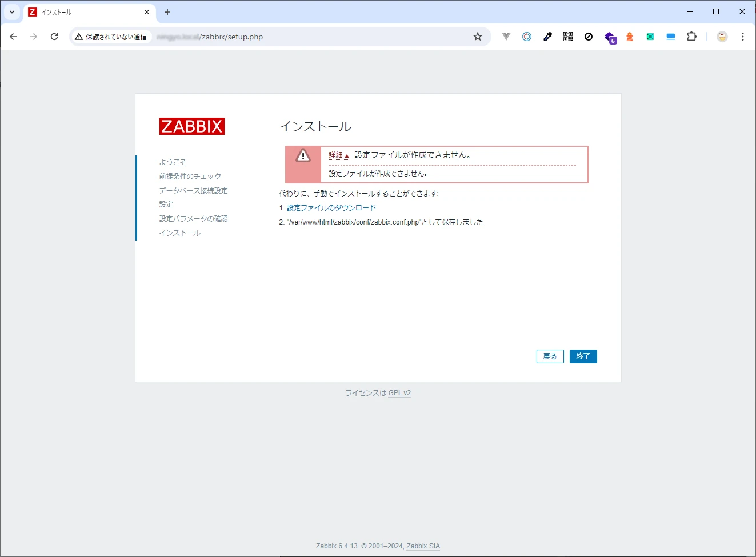
Task: Click the warning triangle icon
Action: coord(303,155)
